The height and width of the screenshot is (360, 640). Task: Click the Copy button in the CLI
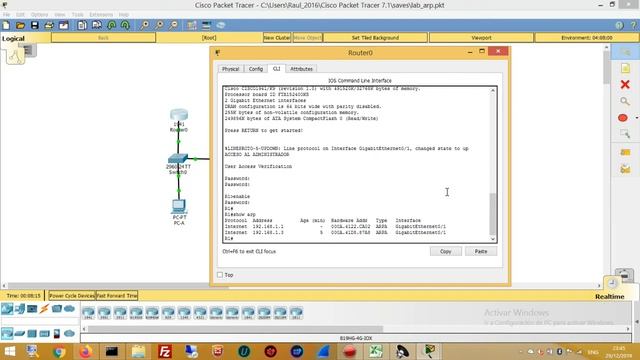(x=445, y=251)
